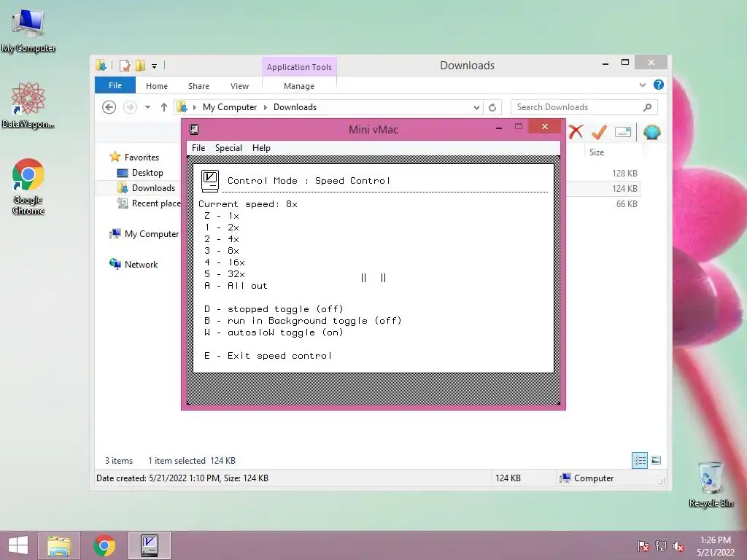The image size is (747, 560).
Task: Open the File menu in Mini vMac
Action: tap(198, 148)
